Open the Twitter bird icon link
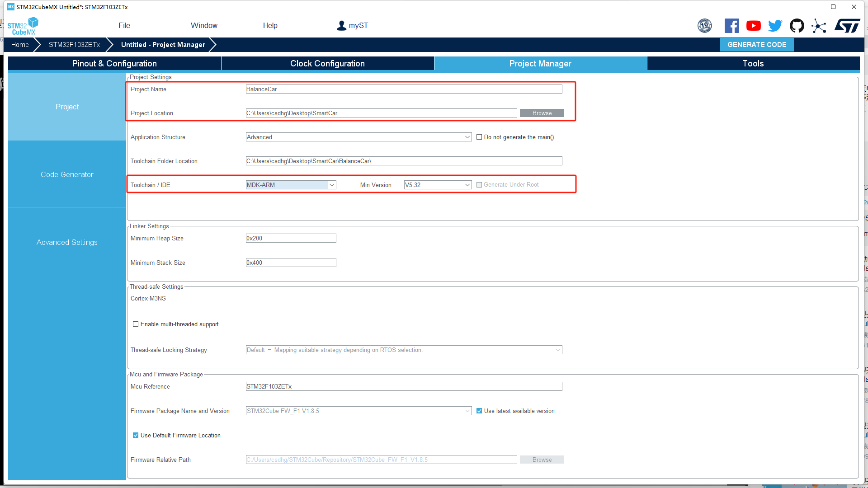This screenshot has height=488, width=868. tap(775, 26)
